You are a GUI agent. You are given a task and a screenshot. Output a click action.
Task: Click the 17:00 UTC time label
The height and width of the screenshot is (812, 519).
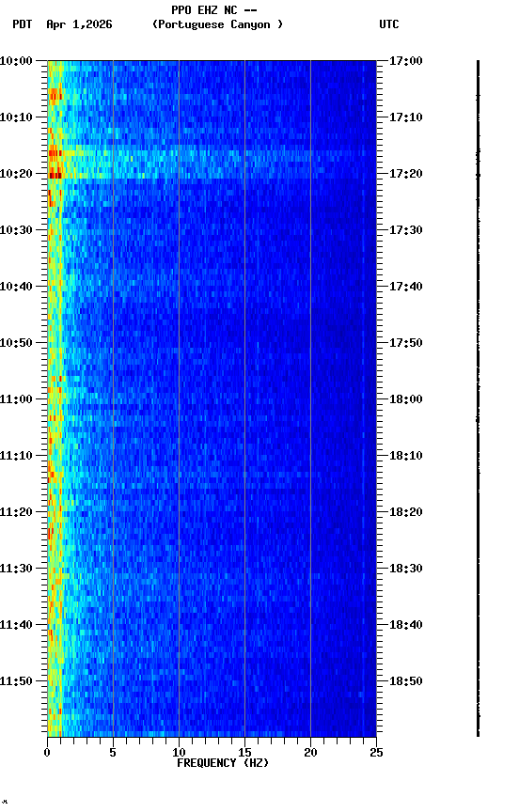tap(406, 61)
